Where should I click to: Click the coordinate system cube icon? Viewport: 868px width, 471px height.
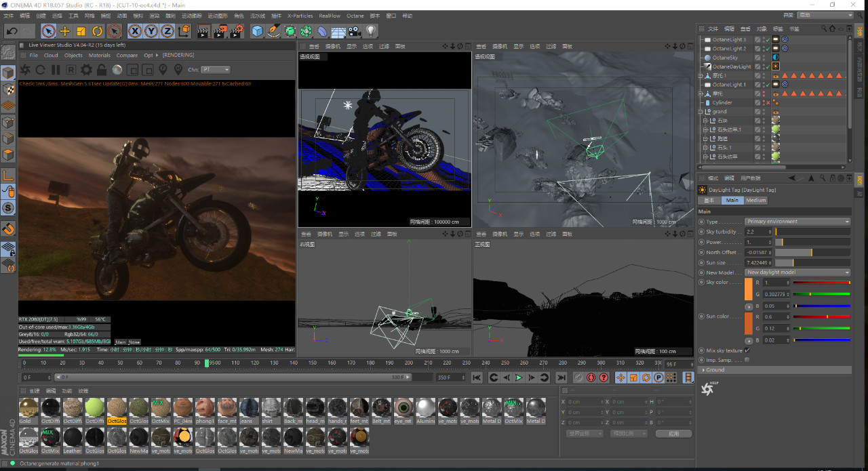coord(184,30)
